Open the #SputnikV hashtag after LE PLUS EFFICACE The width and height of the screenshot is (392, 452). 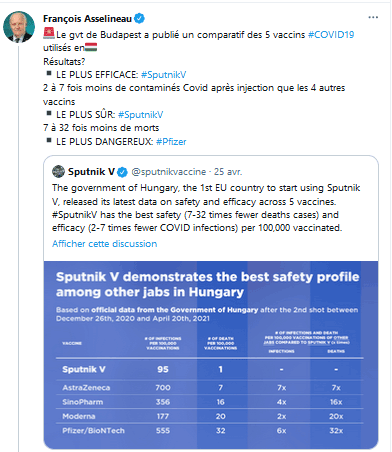coord(164,75)
